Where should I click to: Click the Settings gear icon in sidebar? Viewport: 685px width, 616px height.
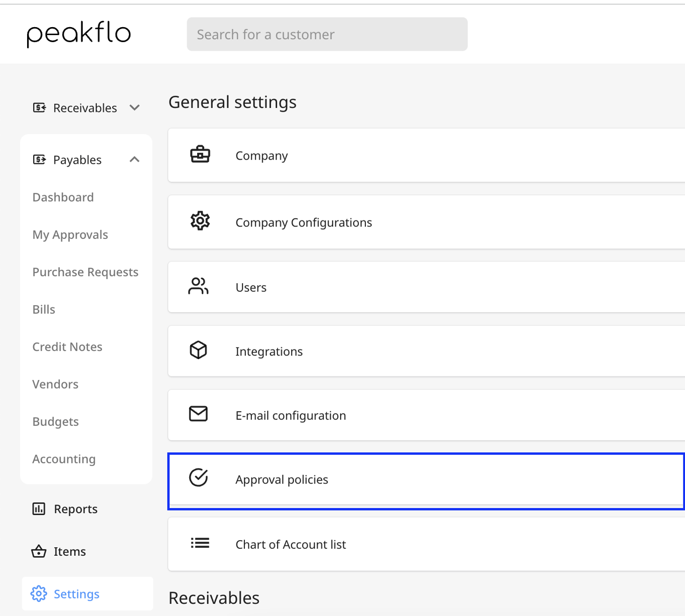[x=39, y=593]
